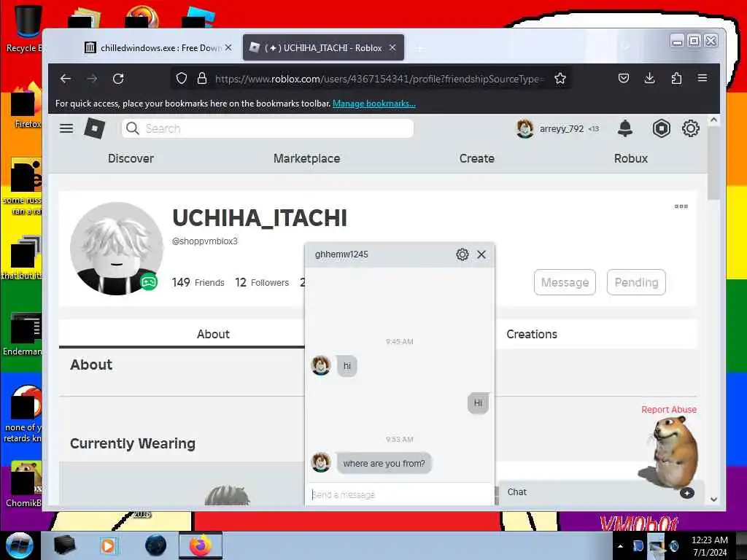
Task: Open the Pocket save icon
Action: pos(624,78)
